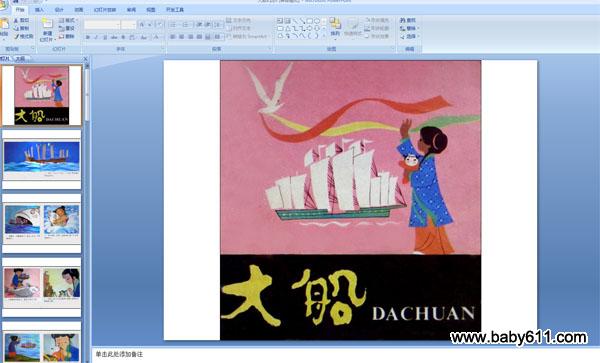The height and width of the screenshot is (363, 600).
Task: Click the New Slide icon
Action: tap(47, 23)
